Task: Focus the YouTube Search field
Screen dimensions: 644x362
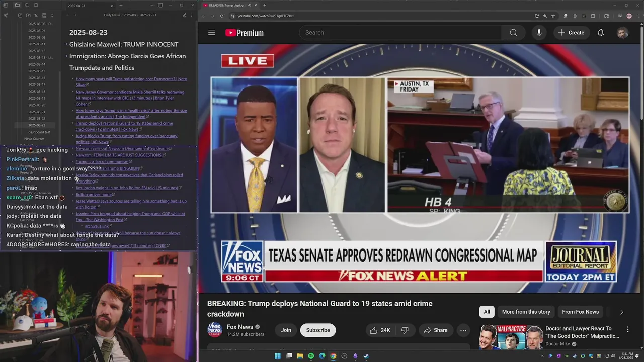Action: (x=400, y=33)
